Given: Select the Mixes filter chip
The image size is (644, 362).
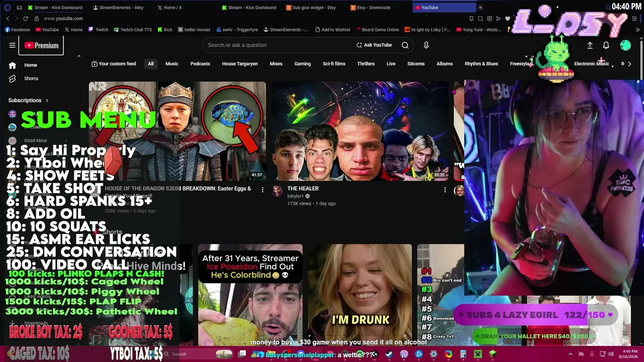Looking at the screenshot, I should click(x=276, y=64).
